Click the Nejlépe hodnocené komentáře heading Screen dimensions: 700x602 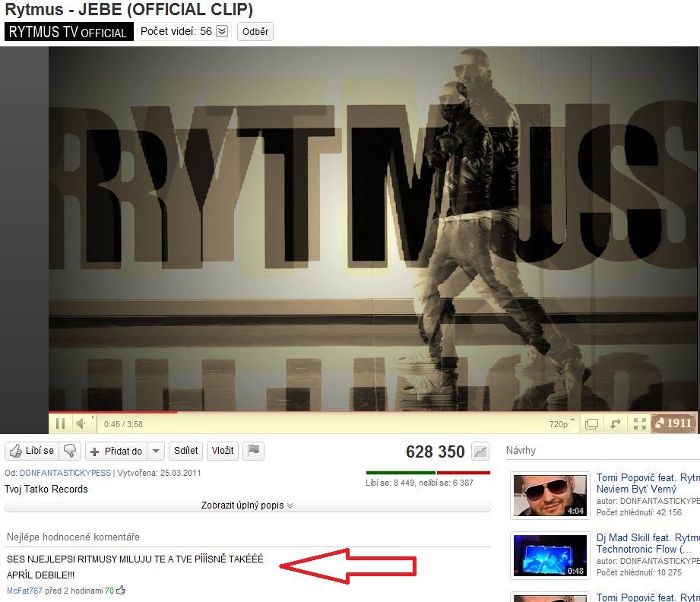point(73,537)
